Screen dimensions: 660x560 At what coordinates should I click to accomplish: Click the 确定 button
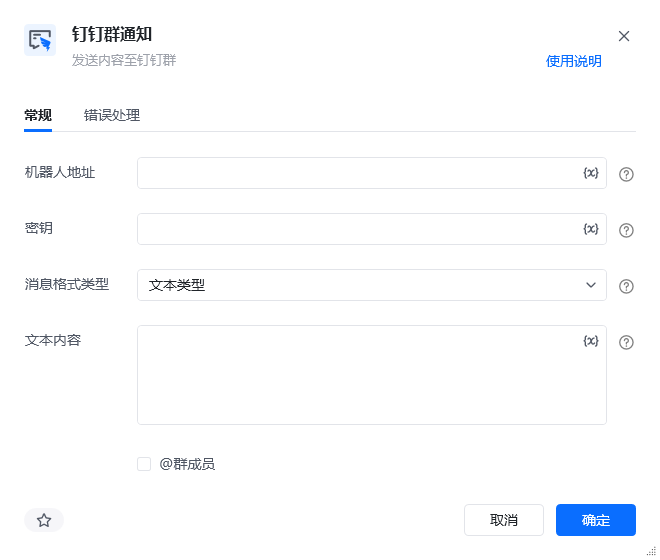coord(596,520)
